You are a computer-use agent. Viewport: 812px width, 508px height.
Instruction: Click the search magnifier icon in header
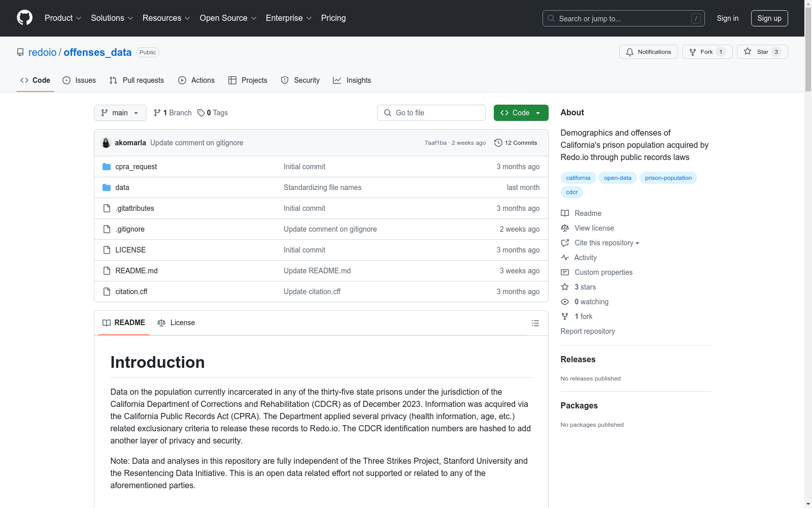[551, 18]
